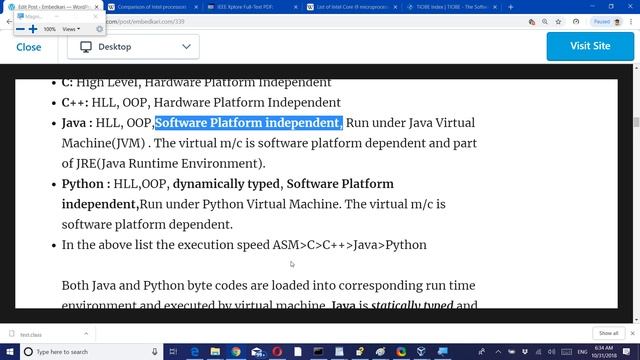
Task: Open the white document taskbar icon
Action: pos(298,351)
